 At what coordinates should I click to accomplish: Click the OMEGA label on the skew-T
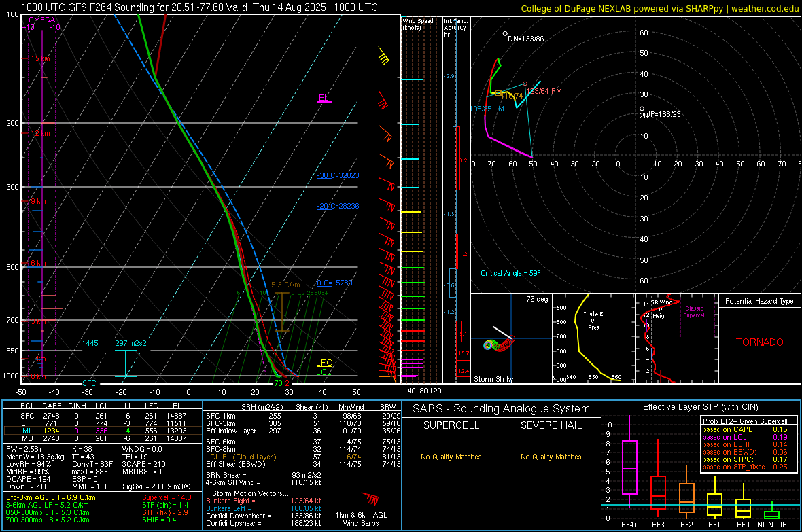(x=42, y=20)
